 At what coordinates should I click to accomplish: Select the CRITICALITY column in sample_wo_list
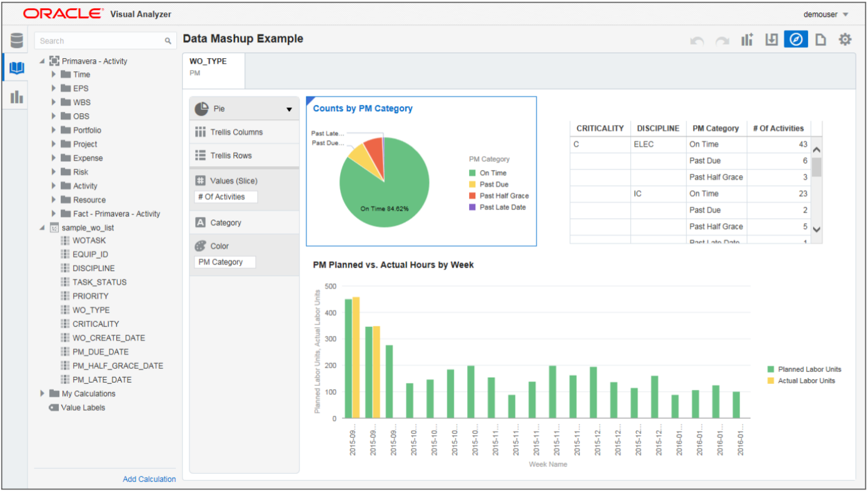[x=95, y=324]
